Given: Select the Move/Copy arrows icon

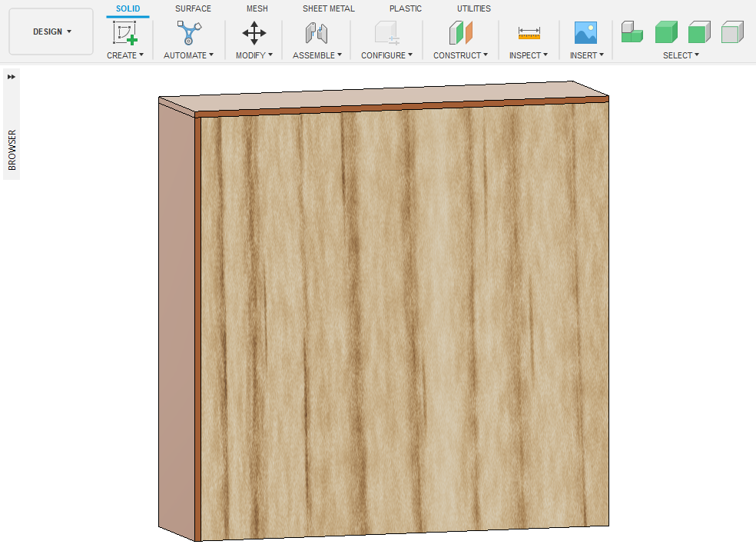Looking at the screenshot, I should pyautogui.click(x=254, y=33).
